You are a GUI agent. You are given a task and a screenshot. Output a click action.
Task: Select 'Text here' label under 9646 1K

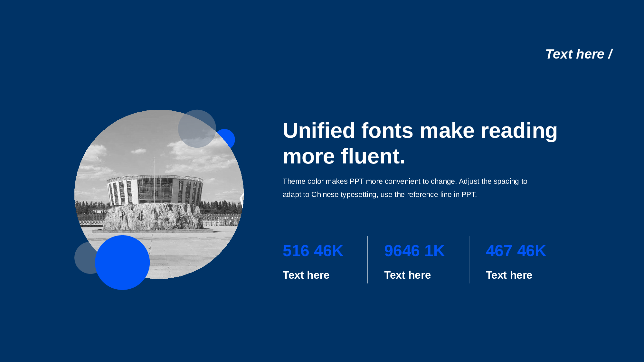[x=407, y=275]
